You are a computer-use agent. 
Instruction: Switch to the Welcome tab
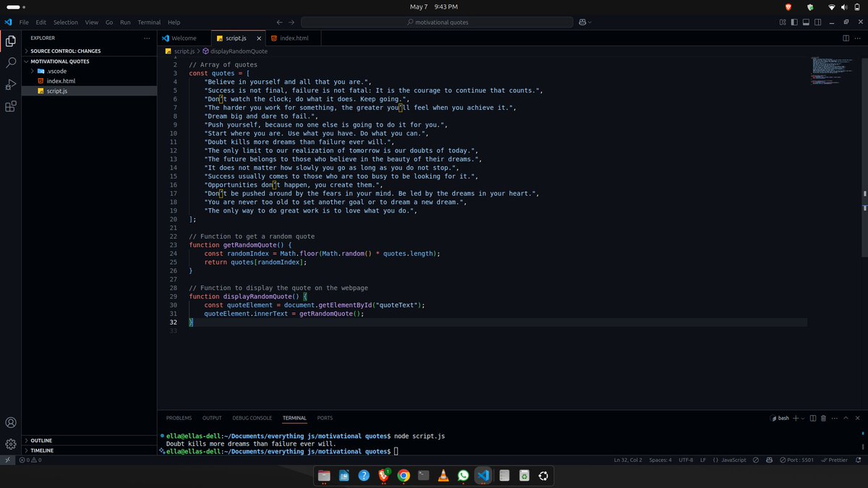[x=184, y=38]
